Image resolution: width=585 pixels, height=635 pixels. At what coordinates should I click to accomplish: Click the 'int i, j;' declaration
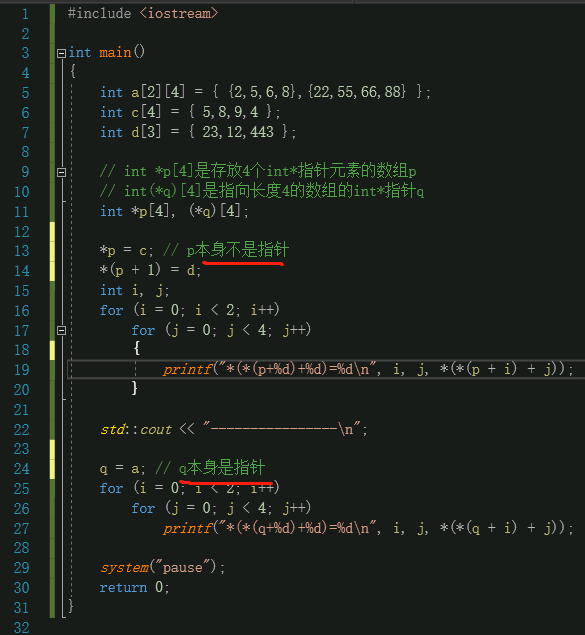[134, 290]
